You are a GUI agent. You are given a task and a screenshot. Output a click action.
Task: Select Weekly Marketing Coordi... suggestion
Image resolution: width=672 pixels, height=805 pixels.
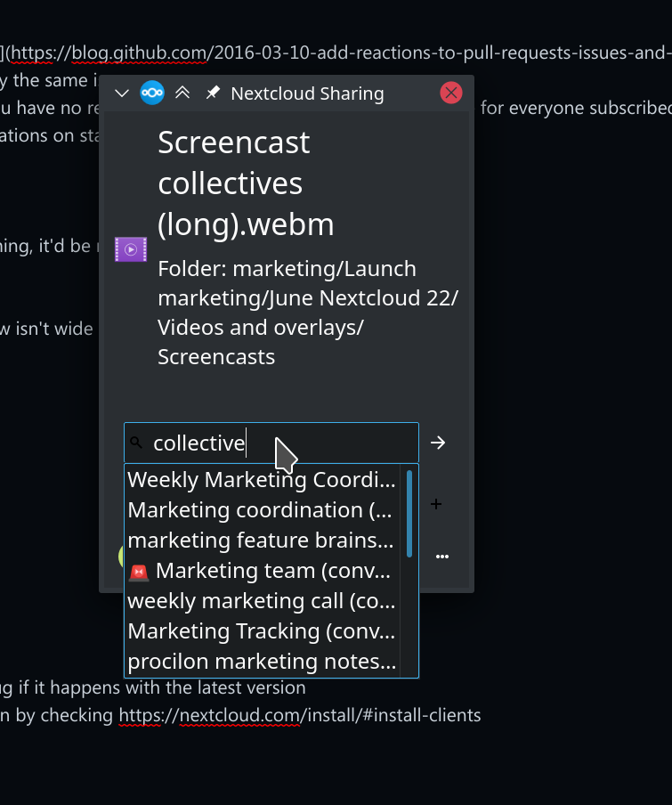coord(262,479)
